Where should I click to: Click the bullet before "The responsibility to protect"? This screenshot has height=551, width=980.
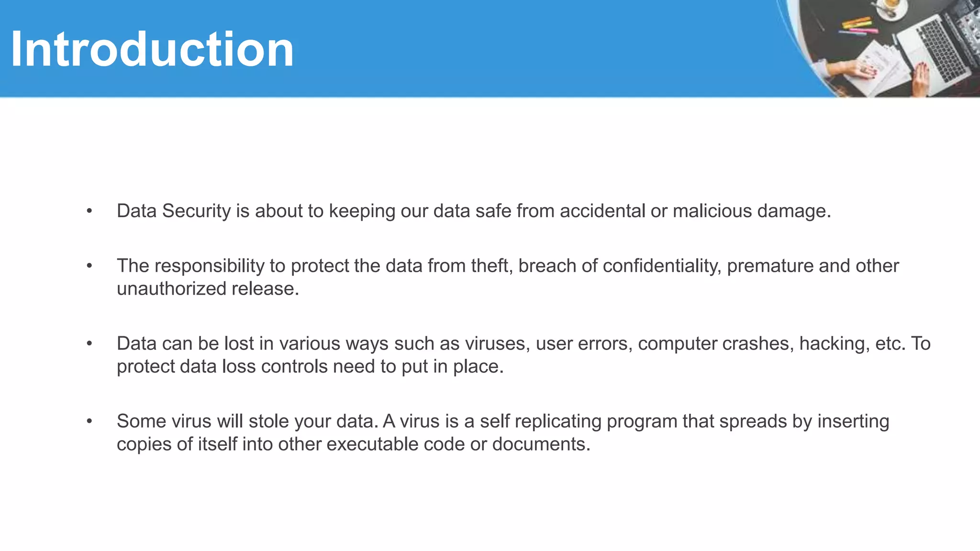89,266
